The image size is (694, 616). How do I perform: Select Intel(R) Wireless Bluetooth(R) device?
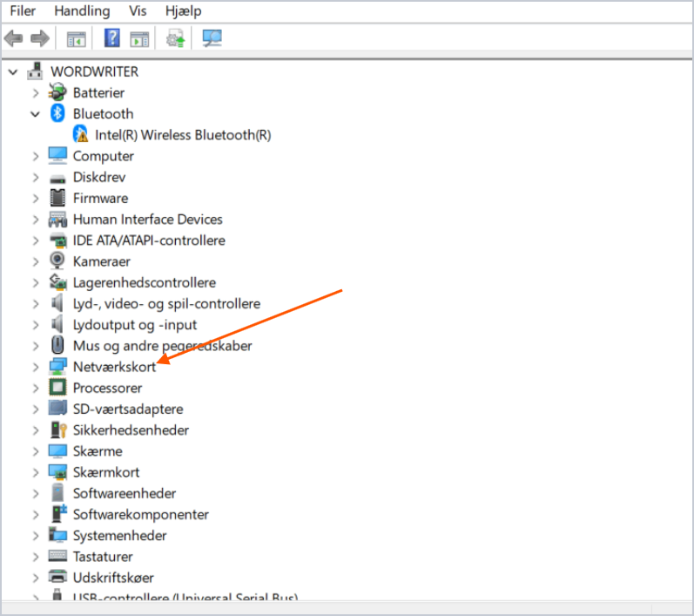point(183,135)
